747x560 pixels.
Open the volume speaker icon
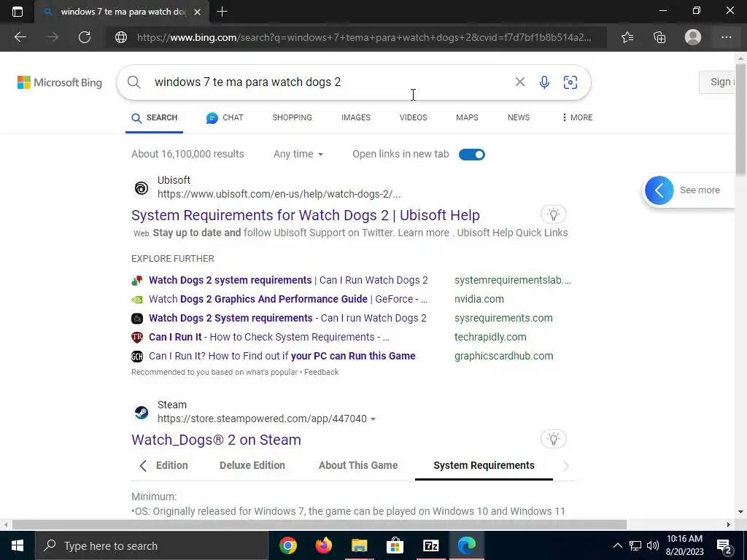(653, 545)
